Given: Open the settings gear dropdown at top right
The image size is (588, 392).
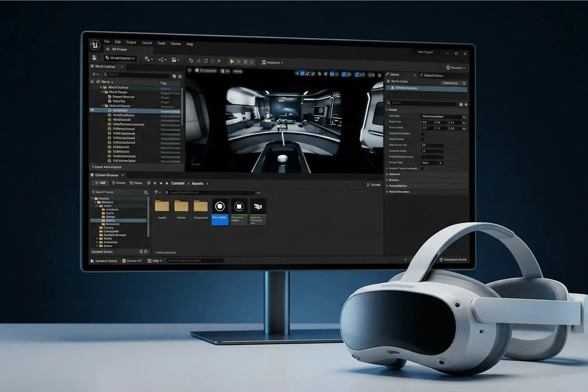Looking at the screenshot, I should point(456,68).
